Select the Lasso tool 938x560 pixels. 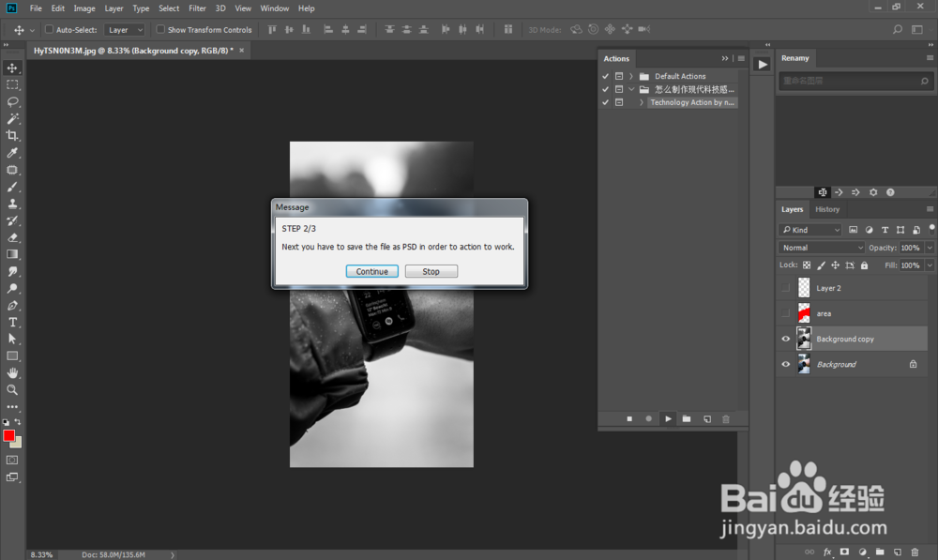tap(12, 101)
